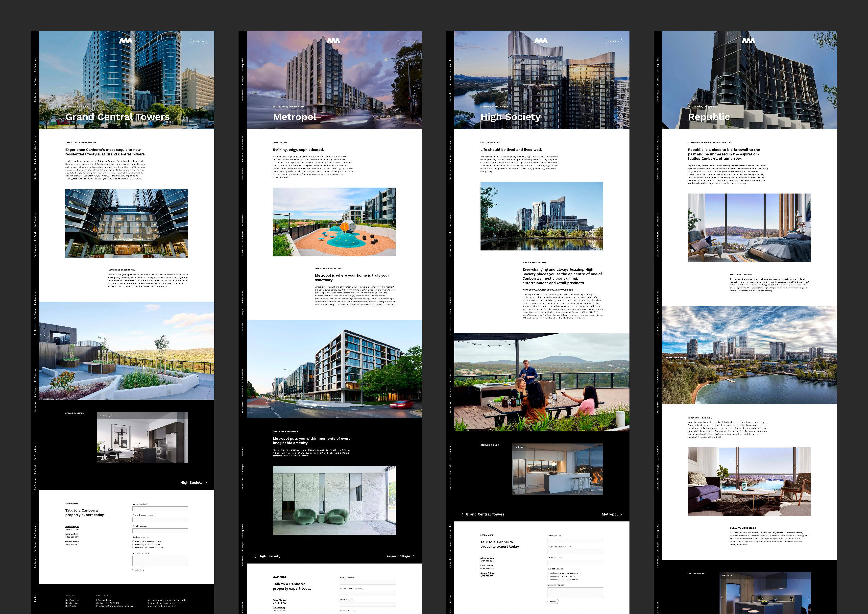
Task: Click the Email field in the Grand Central form
Action: point(160,531)
